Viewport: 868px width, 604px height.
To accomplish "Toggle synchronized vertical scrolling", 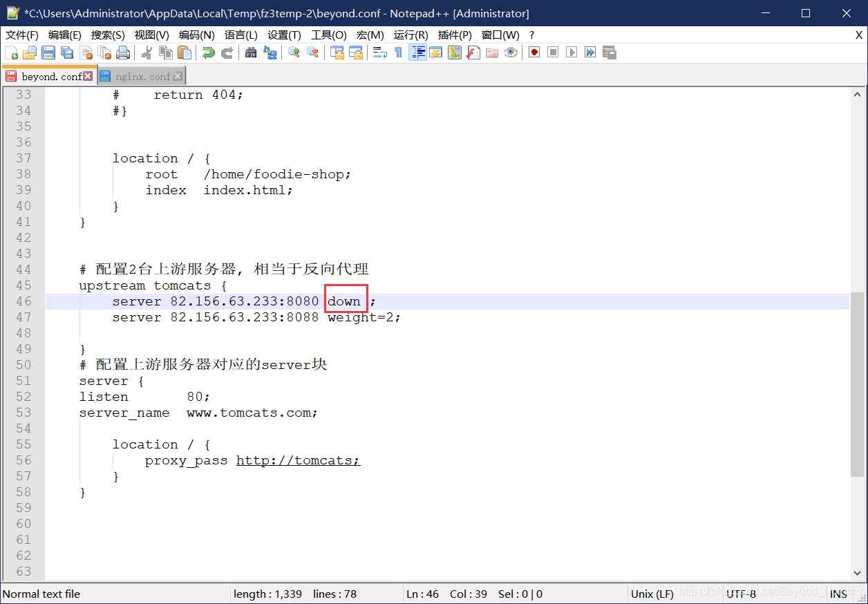I will click(337, 53).
